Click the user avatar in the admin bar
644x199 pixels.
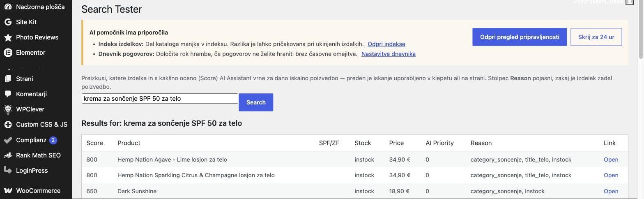tap(630, 2)
